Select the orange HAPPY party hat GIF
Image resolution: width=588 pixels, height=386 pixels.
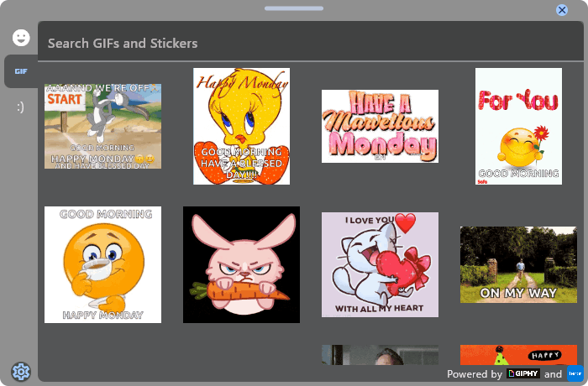[518, 354]
